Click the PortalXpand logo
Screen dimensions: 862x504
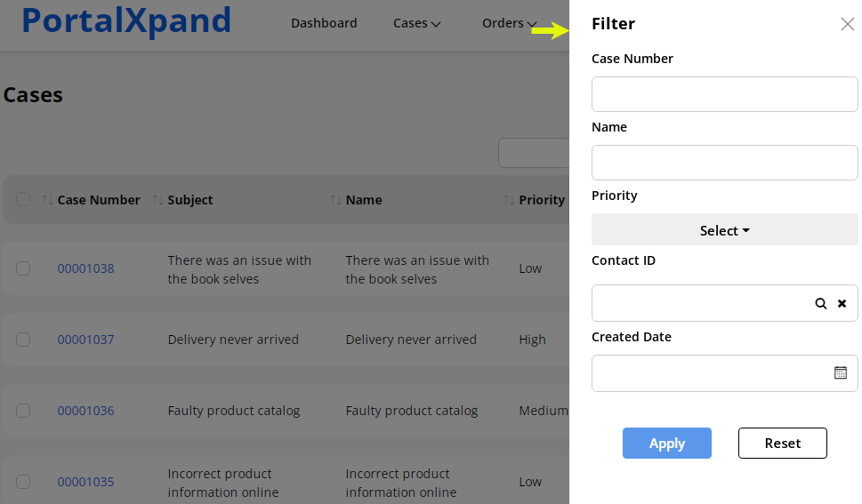coord(126,20)
